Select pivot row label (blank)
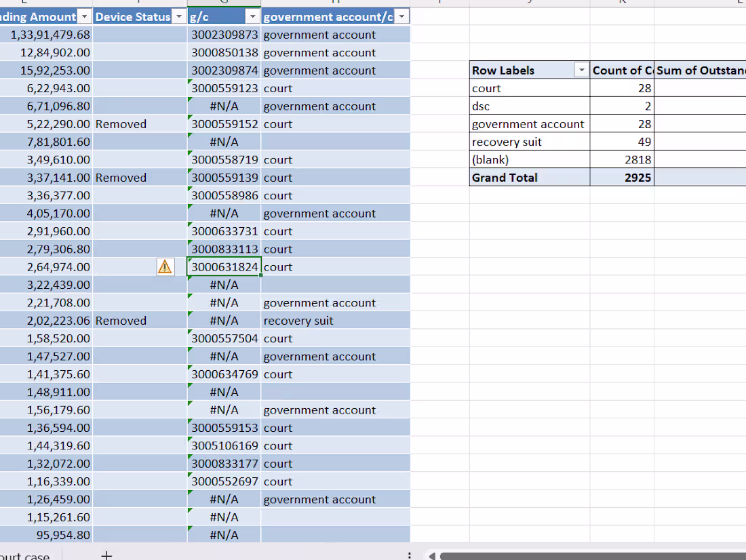Screen dimensions: 746x560 coord(530,160)
